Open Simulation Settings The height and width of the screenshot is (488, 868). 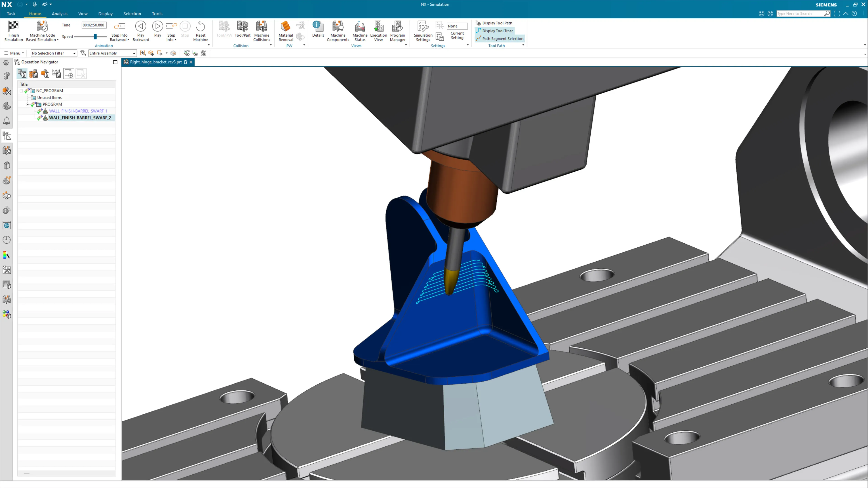[423, 26]
